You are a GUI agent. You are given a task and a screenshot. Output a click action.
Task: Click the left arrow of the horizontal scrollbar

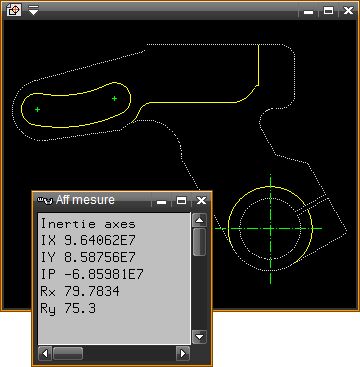tap(45, 353)
